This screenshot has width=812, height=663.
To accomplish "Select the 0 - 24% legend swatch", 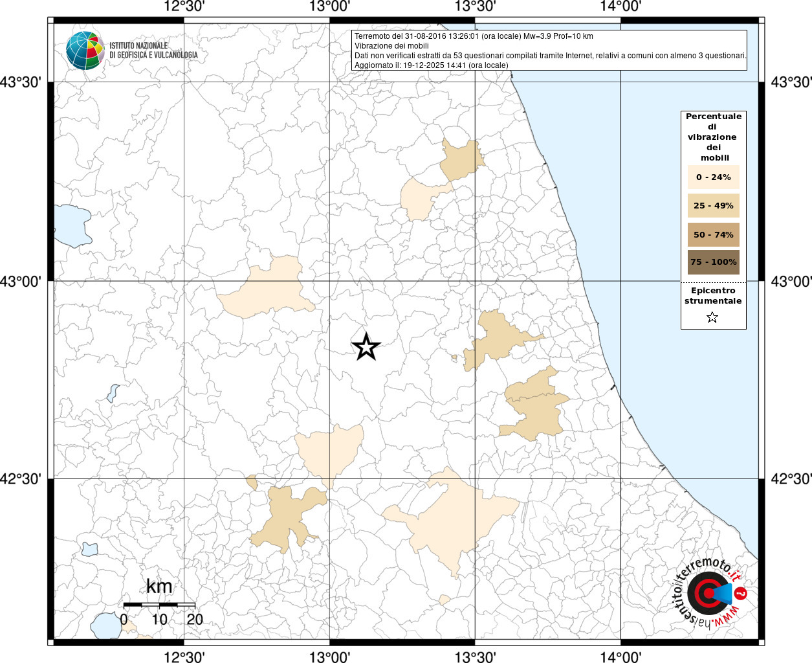I will pyautogui.click(x=714, y=177).
